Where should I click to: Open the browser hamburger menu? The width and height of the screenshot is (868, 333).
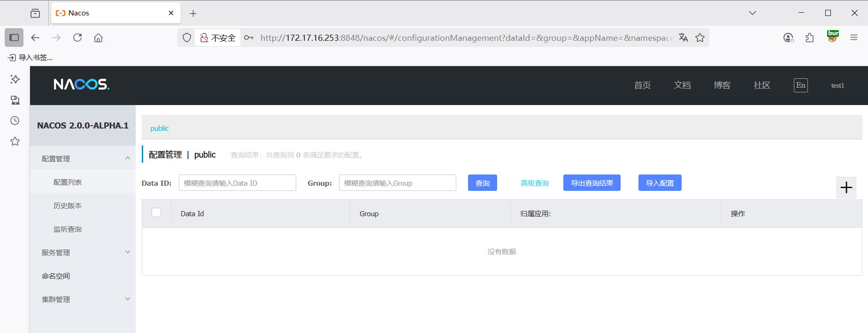tap(854, 38)
